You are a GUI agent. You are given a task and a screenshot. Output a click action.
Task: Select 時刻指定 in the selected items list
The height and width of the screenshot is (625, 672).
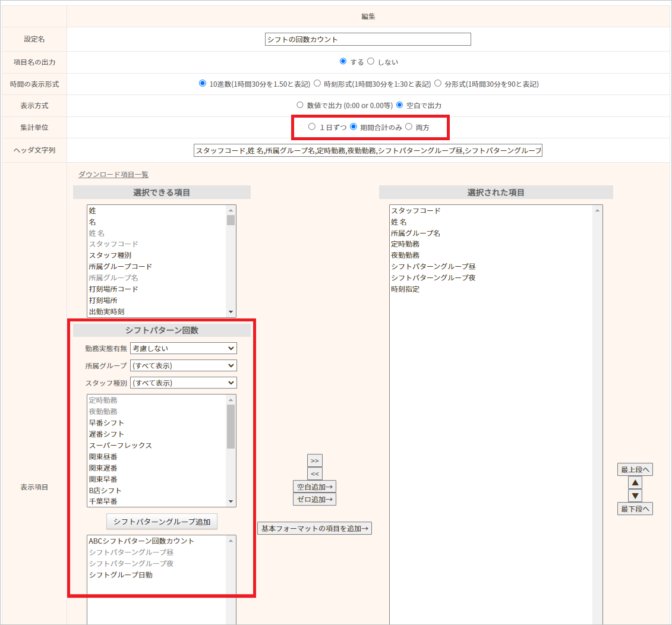click(405, 289)
